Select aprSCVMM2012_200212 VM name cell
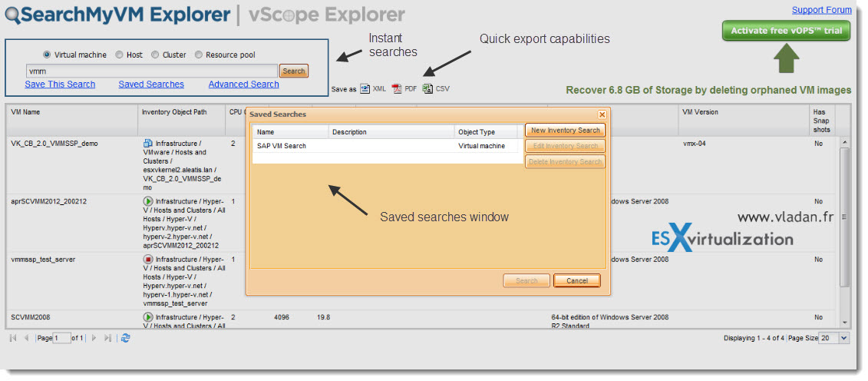The width and height of the screenshot is (868, 381). (x=48, y=201)
